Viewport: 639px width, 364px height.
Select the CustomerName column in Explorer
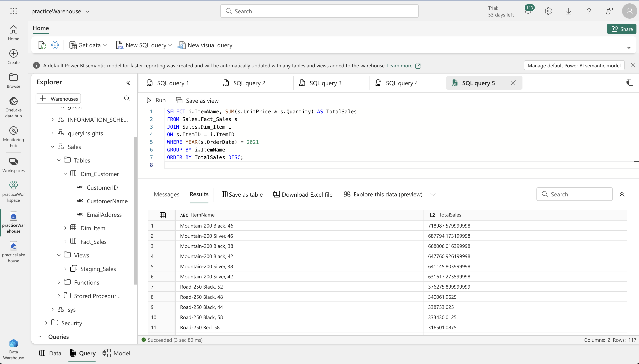107,201
